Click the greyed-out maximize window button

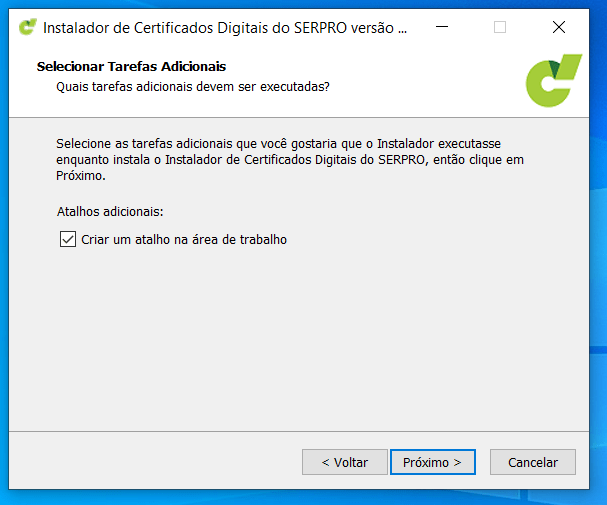tap(500, 27)
